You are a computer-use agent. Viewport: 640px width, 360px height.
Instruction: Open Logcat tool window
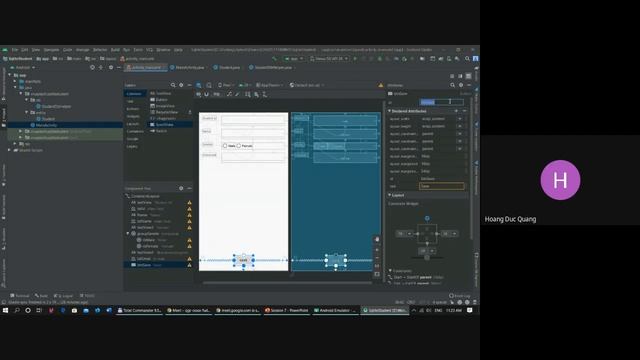pos(62,296)
